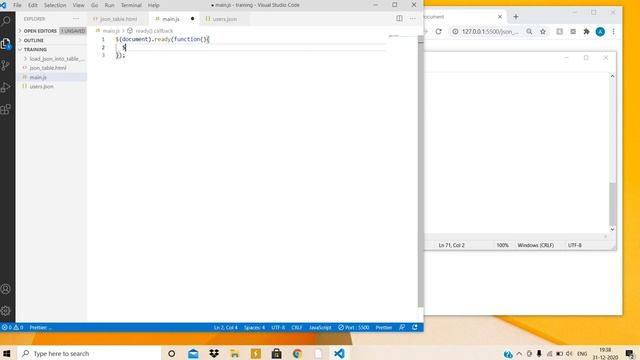Select main.js in the Explorer tree
The height and width of the screenshot is (360, 640).
click(x=38, y=77)
